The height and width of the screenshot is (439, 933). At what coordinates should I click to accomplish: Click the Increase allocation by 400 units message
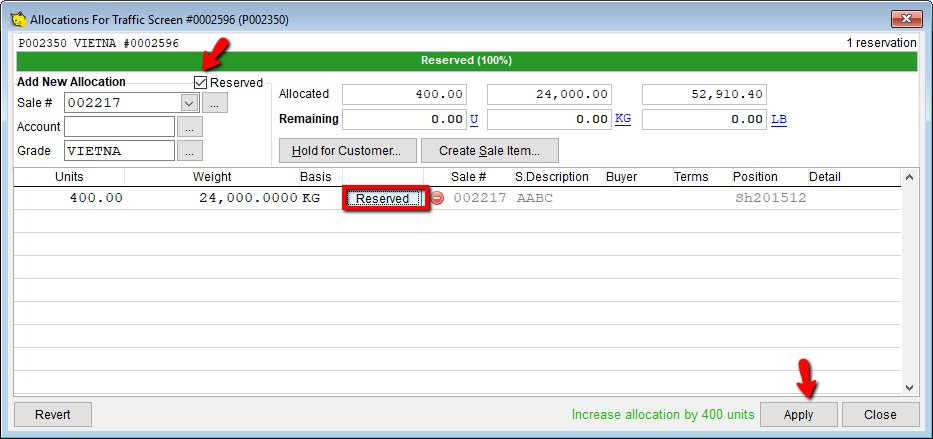663,415
